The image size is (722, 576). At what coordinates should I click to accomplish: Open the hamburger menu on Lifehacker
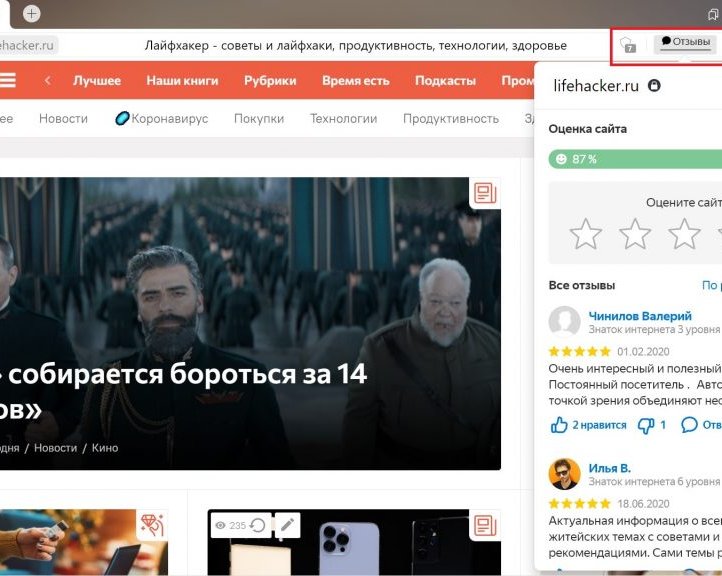pos(8,80)
